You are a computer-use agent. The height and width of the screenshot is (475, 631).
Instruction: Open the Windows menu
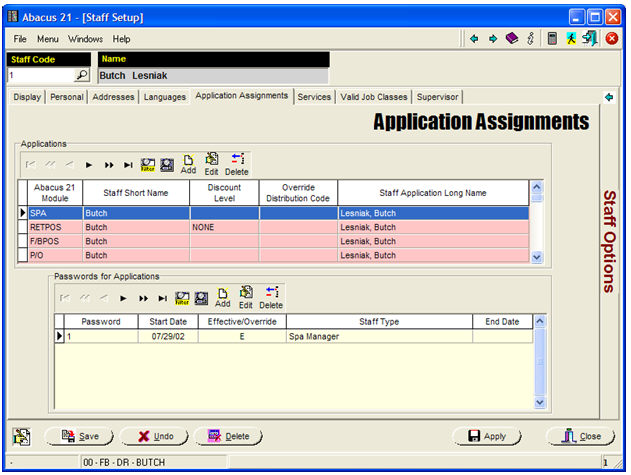point(85,39)
